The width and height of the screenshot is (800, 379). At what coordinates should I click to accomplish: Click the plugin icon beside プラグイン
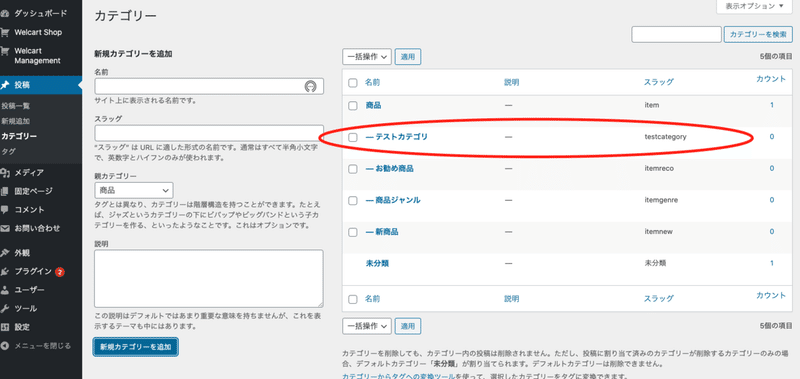point(5,271)
